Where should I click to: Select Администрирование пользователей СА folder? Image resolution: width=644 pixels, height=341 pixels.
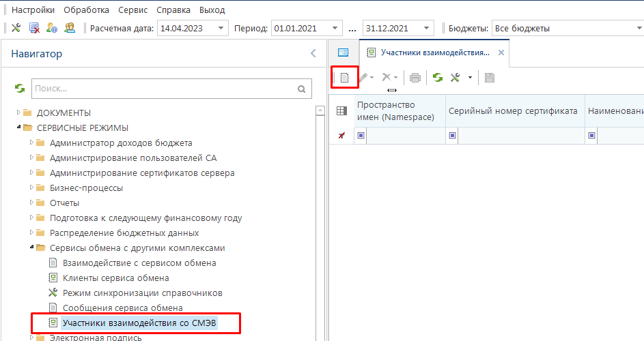tap(133, 158)
